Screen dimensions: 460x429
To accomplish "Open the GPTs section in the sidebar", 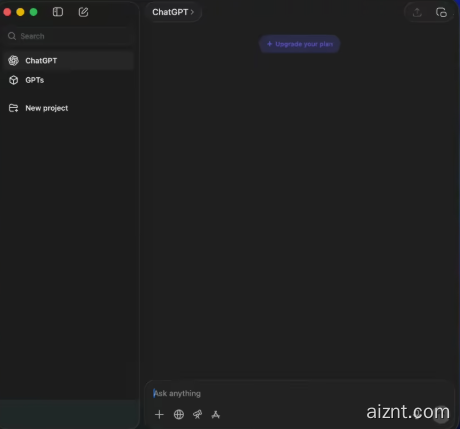I will [68, 80].
